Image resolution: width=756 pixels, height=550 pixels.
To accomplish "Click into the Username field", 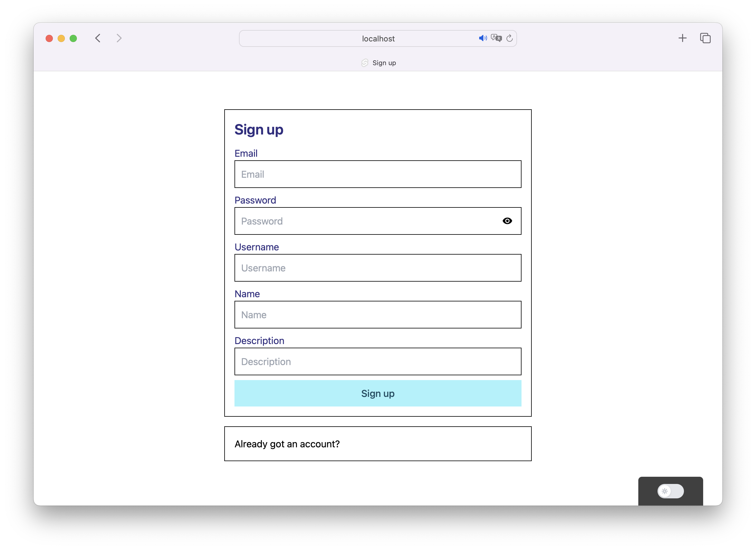I will click(378, 268).
